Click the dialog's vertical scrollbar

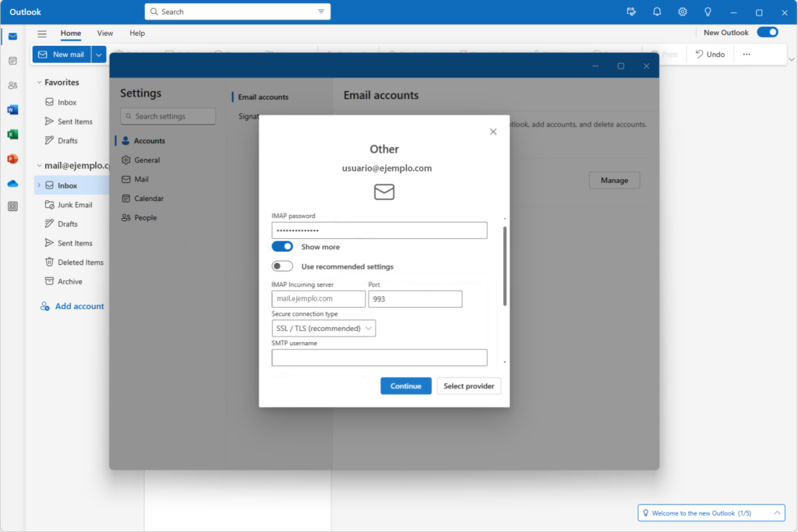point(505,265)
